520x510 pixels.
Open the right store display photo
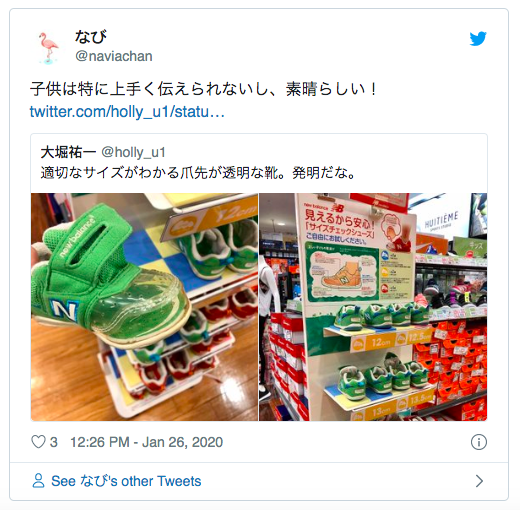(373, 307)
